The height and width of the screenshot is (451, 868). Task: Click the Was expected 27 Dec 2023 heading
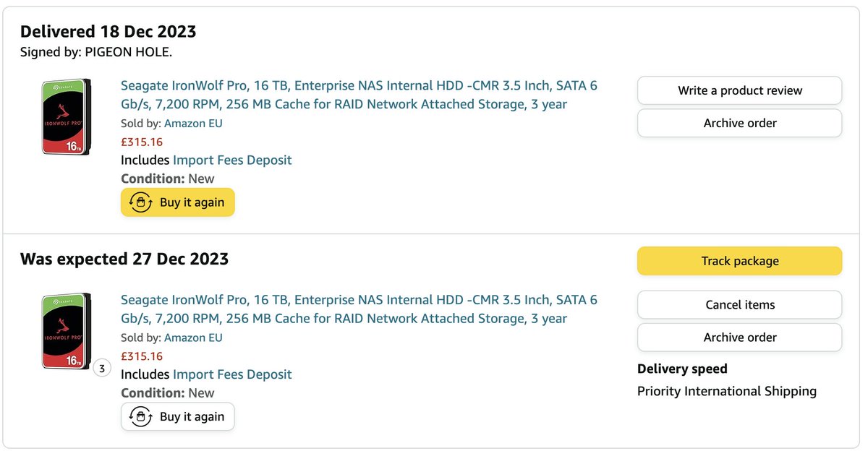click(x=124, y=259)
